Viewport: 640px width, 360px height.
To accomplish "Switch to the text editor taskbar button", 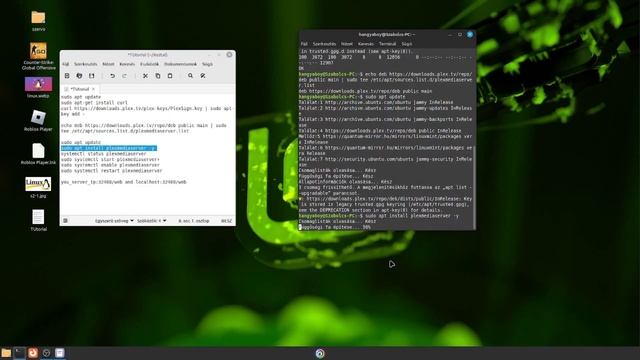I will 60,353.
